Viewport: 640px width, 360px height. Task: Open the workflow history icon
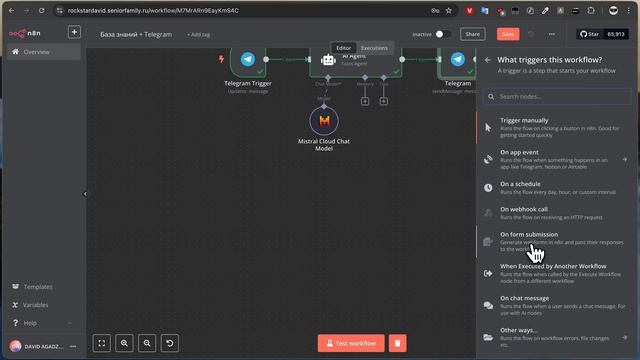click(531, 34)
